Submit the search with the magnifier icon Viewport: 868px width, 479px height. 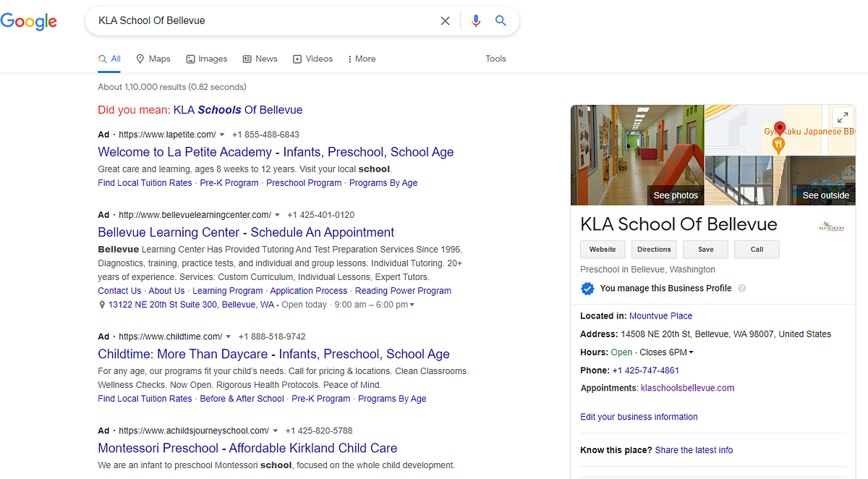pos(501,21)
